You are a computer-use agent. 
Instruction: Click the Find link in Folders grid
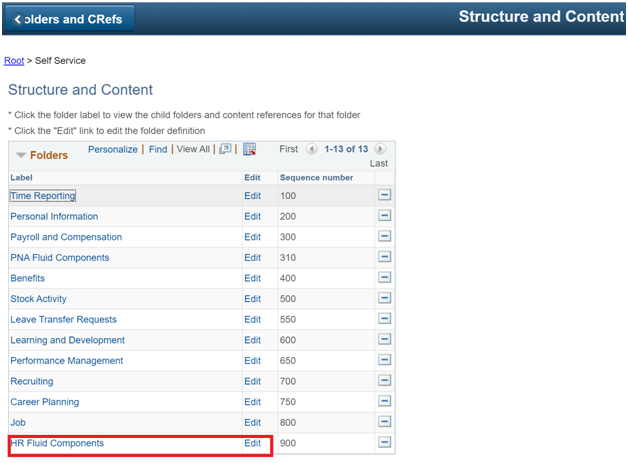coord(158,149)
